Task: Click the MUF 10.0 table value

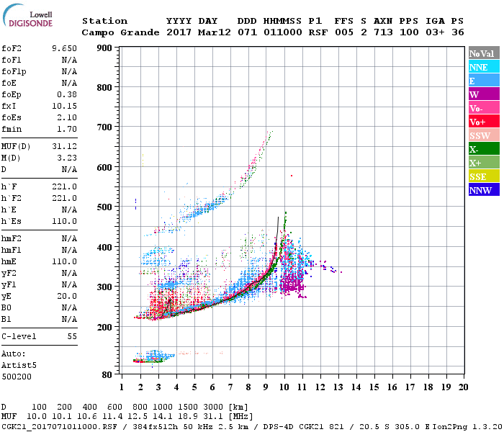Action: pyautogui.click(x=37, y=417)
